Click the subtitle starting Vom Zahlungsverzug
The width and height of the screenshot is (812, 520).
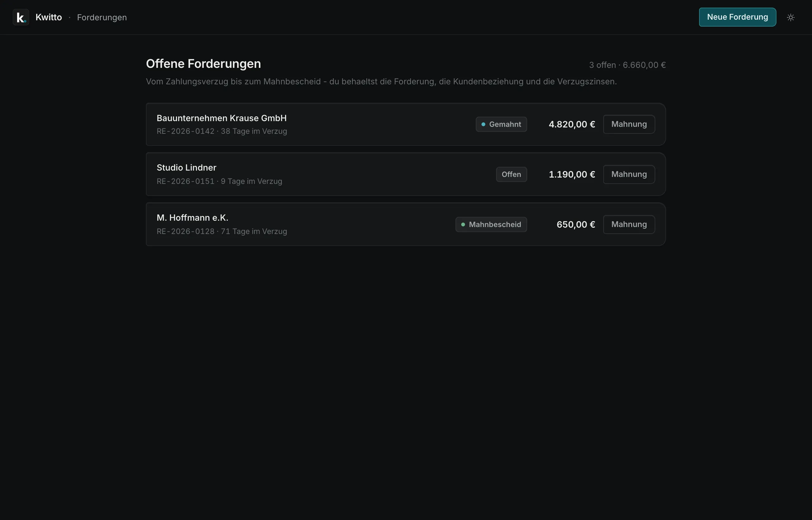pos(381,82)
